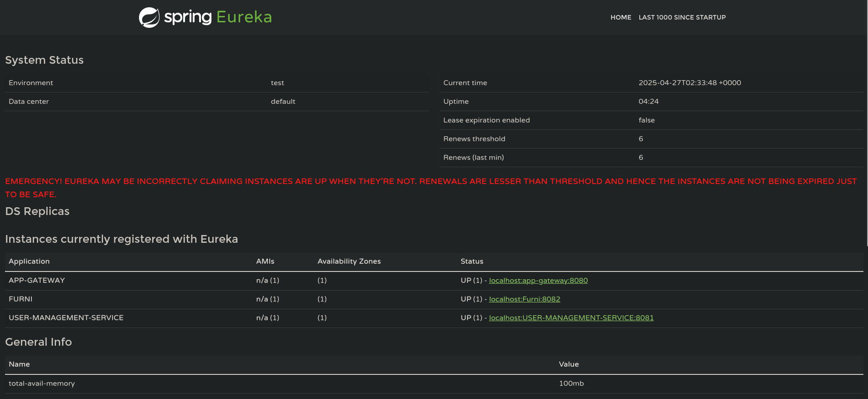The height and width of the screenshot is (399, 868).
Task: Open the localhost:app-gateway:8080 instance link
Action: tap(538, 281)
